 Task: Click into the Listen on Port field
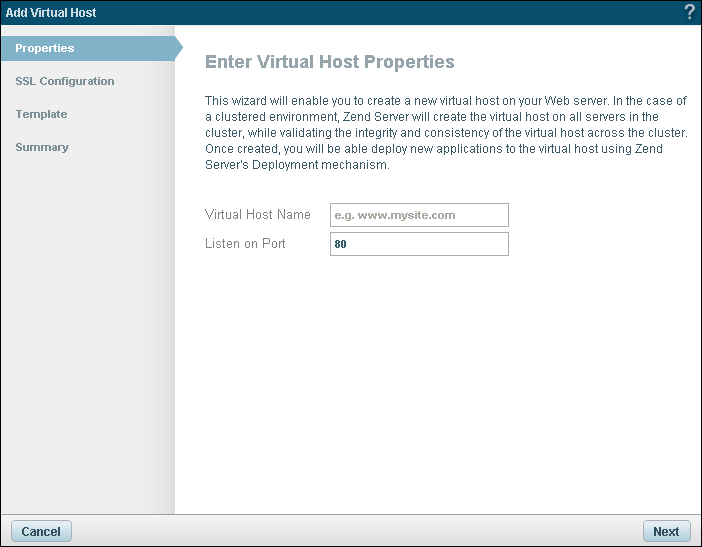click(x=419, y=244)
